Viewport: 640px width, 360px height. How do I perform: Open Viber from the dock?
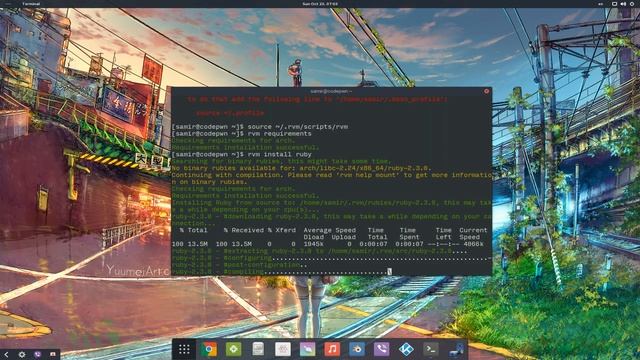(x=381, y=349)
